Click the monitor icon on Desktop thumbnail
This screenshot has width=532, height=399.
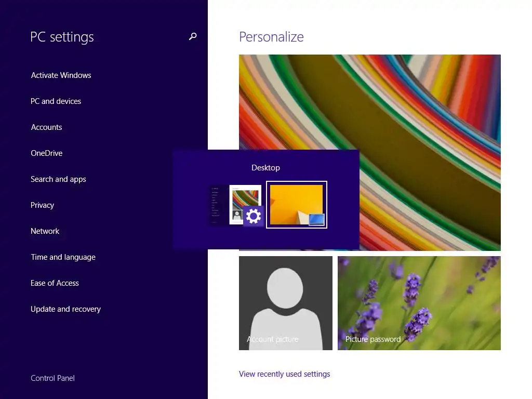tap(316, 220)
